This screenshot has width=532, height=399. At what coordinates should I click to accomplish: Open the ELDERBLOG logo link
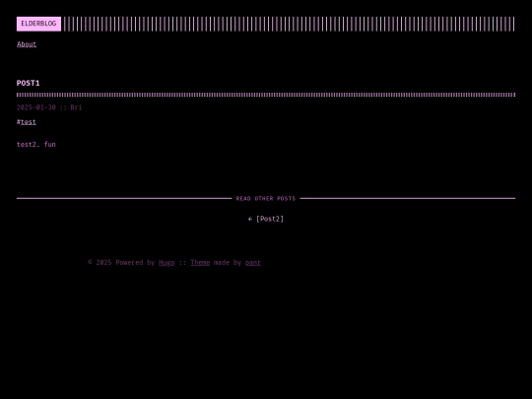tap(38, 24)
